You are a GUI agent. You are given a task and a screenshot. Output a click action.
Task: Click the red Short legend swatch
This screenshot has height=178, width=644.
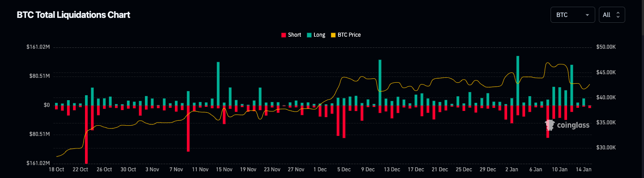tap(284, 35)
